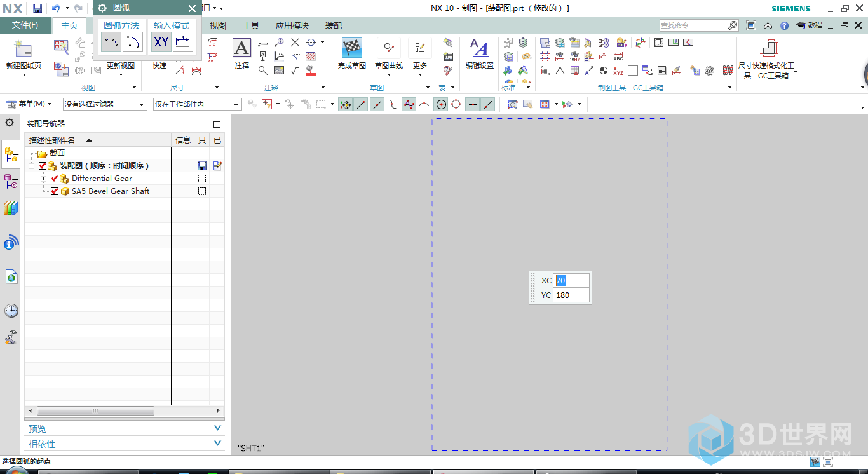This screenshot has height=474, width=868.
Task: Click gear settings icon in GC toolbox
Action: 710,71
